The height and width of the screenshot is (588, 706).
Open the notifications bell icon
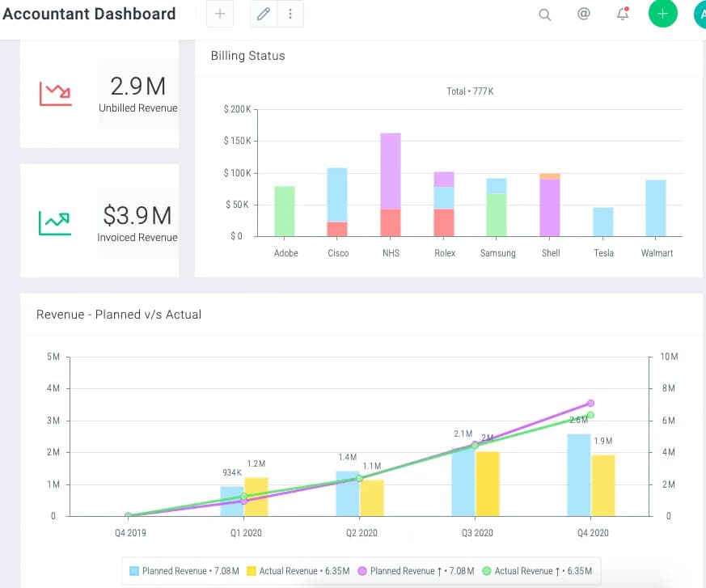coord(623,14)
